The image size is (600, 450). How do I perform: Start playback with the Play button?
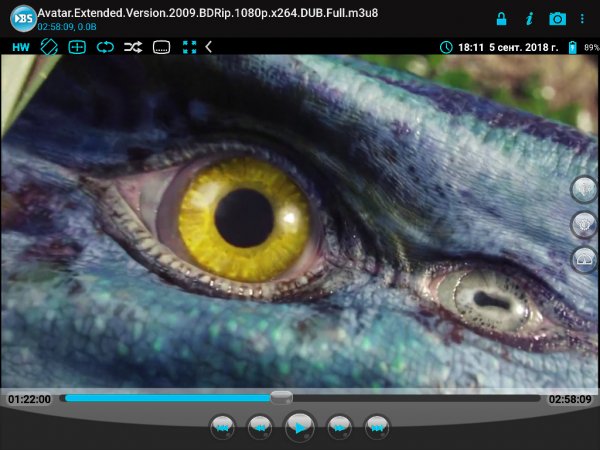coord(300,427)
